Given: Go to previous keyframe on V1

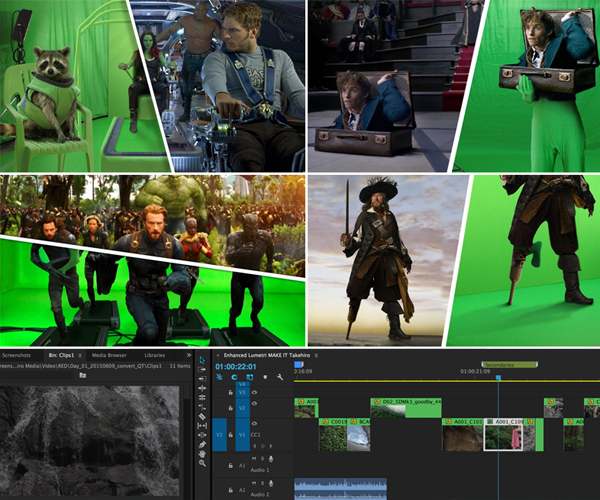Looking at the screenshot, I should coord(254,446).
